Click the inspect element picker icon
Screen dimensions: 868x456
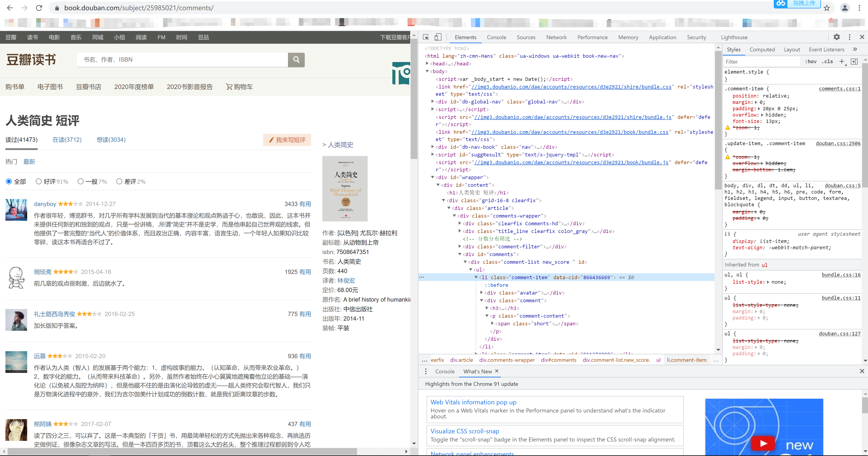click(426, 37)
